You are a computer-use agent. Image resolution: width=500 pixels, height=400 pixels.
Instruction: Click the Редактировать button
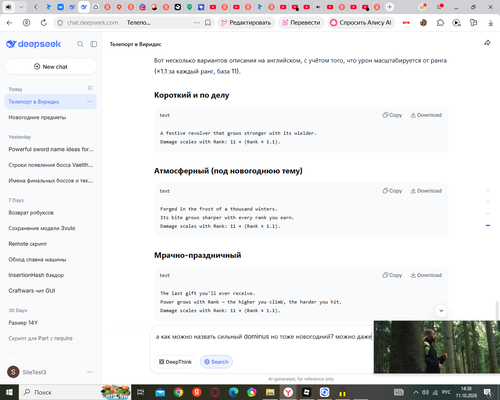pyautogui.click(x=246, y=23)
